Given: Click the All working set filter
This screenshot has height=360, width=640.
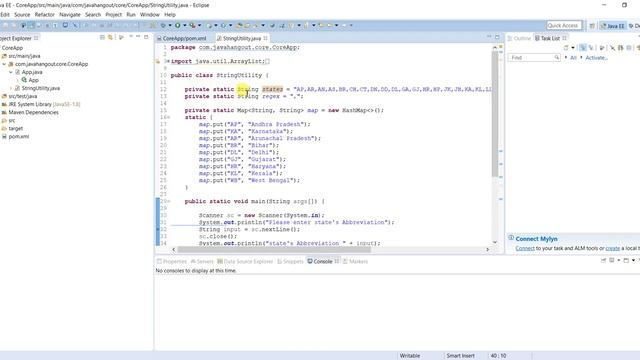Looking at the screenshot, I should click(x=573, y=58).
